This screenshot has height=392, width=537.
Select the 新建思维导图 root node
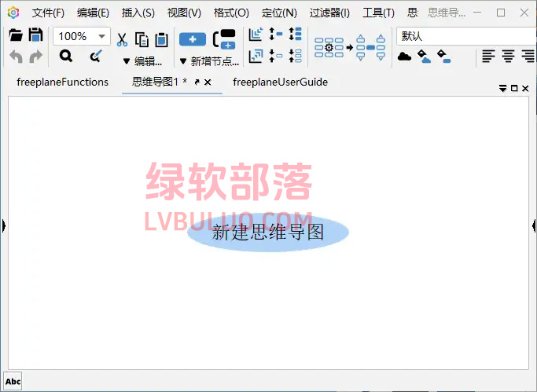click(x=268, y=233)
